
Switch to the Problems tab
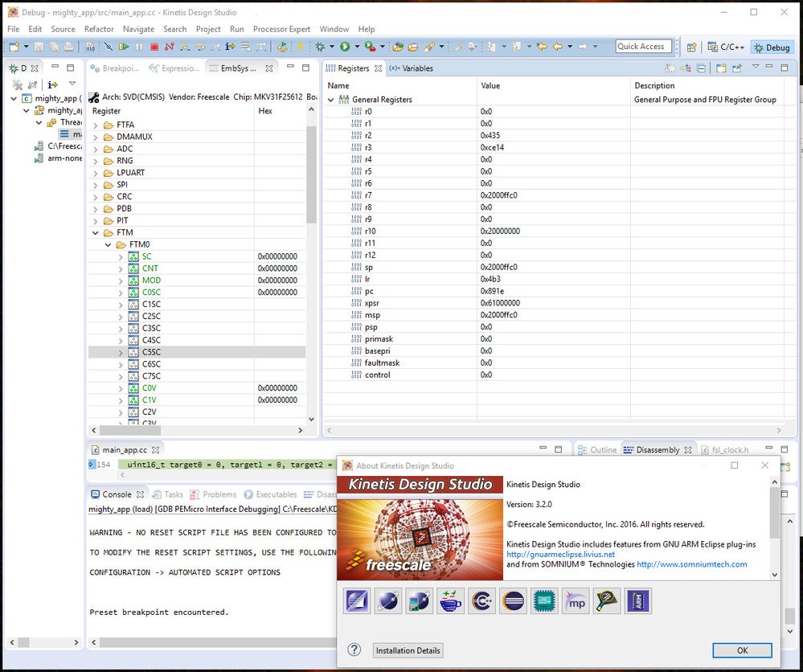coord(213,494)
